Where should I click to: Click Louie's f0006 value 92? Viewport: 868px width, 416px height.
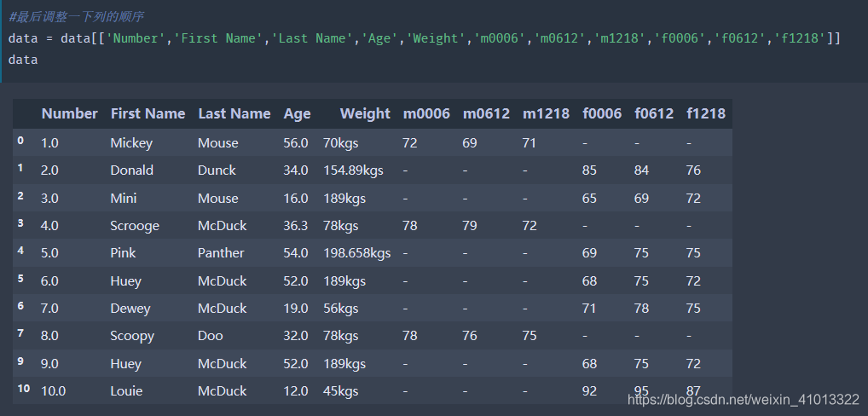pyautogui.click(x=589, y=391)
